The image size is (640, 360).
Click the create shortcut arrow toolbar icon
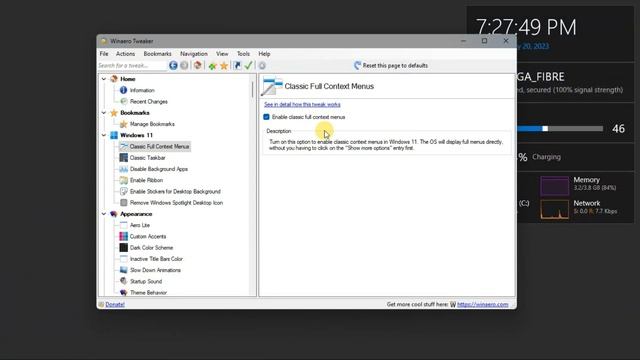click(x=237, y=65)
